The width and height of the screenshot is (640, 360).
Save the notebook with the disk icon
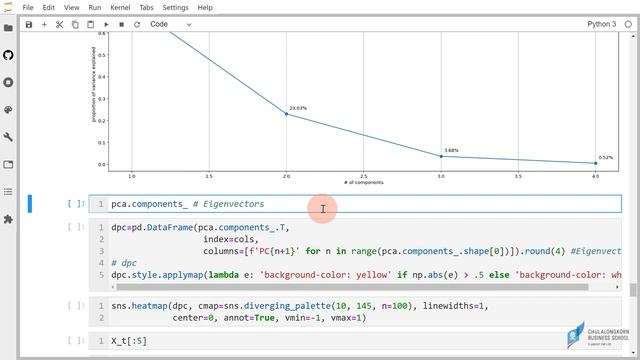point(29,24)
